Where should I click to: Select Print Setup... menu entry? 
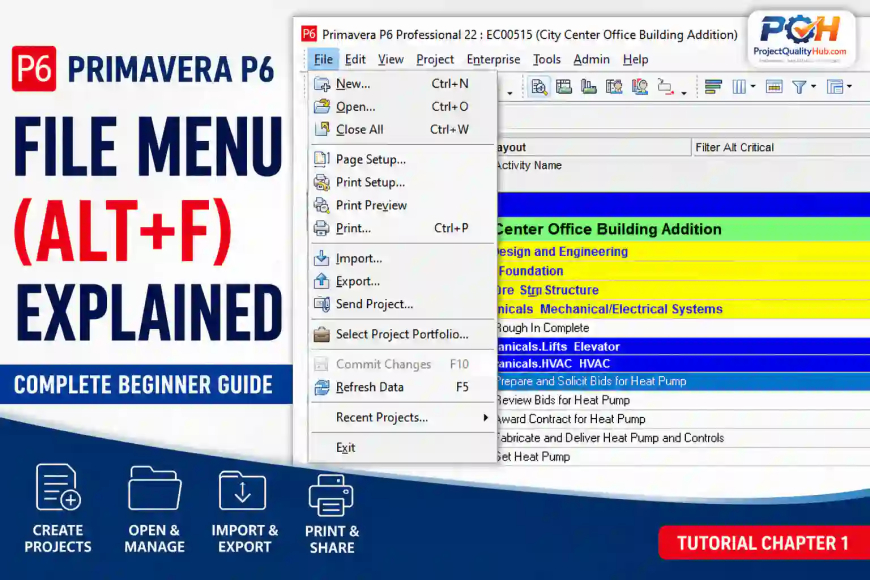coord(402,182)
